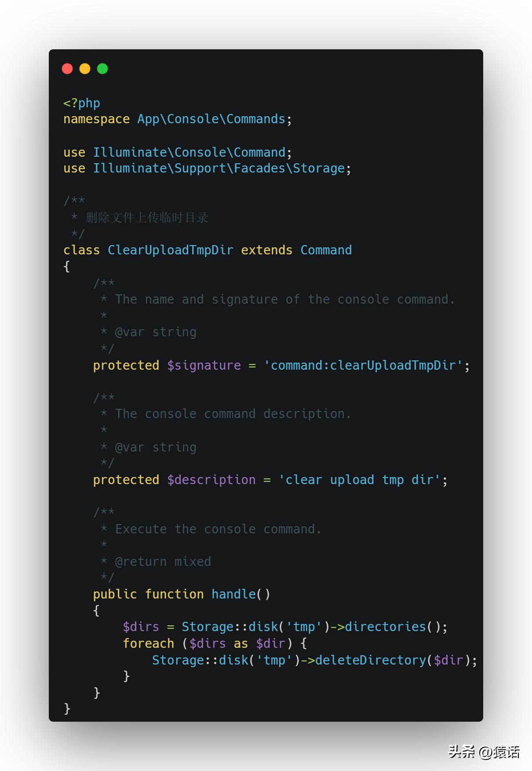Click the 'command:clearUploadTmpDir' string
The height and width of the screenshot is (771, 532).
click(x=363, y=365)
